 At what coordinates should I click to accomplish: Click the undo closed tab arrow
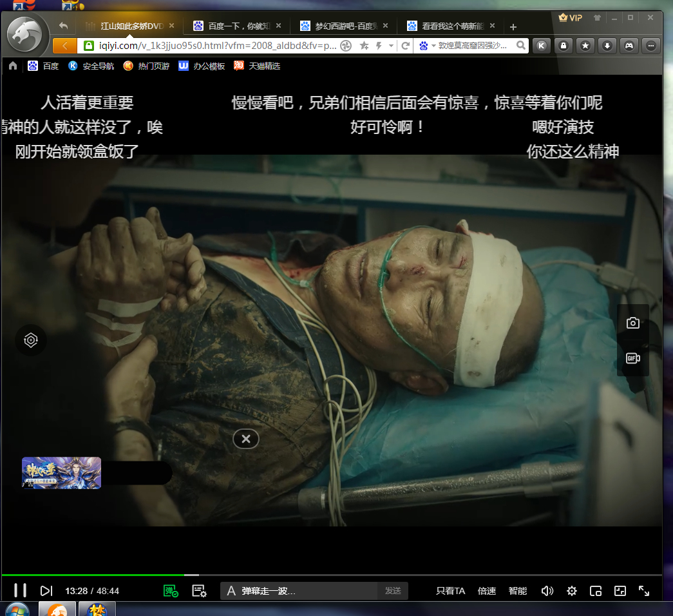tap(64, 26)
